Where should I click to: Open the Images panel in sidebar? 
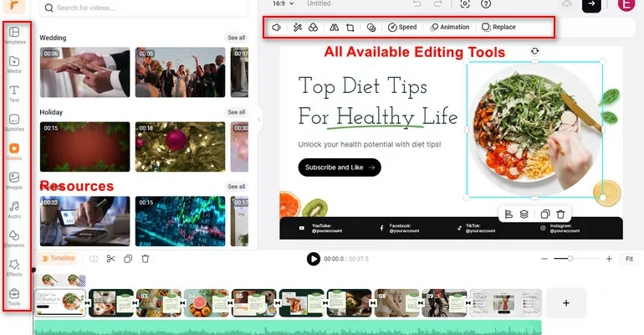tap(14, 180)
